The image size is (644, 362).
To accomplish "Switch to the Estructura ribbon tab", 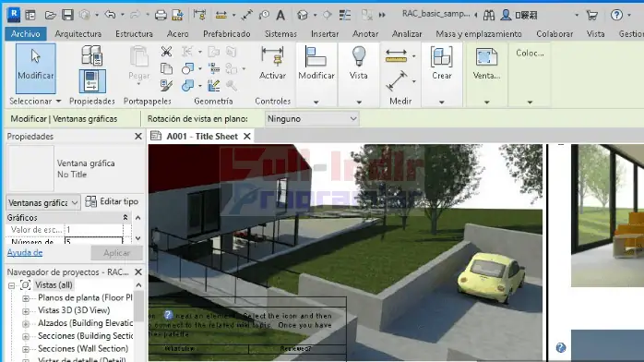I will tap(134, 33).
